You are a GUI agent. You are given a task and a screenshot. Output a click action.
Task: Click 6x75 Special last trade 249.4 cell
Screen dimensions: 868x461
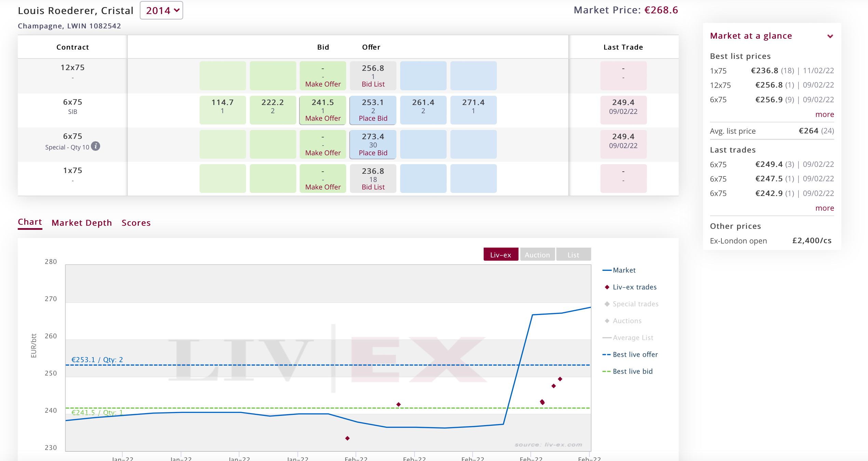click(x=623, y=144)
